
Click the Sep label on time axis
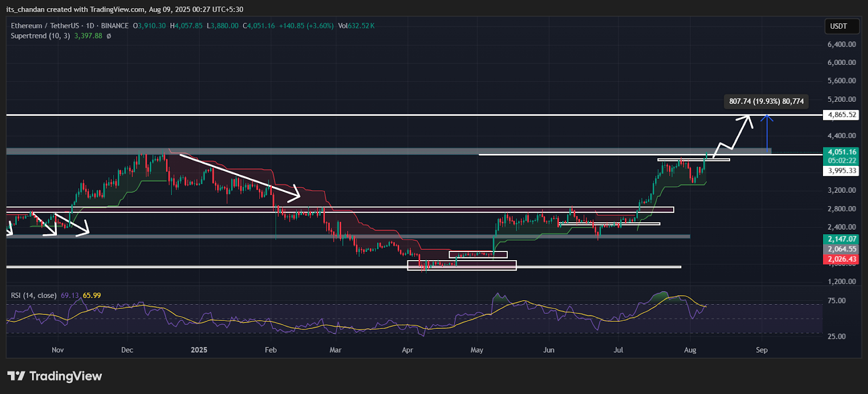(x=762, y=350)
